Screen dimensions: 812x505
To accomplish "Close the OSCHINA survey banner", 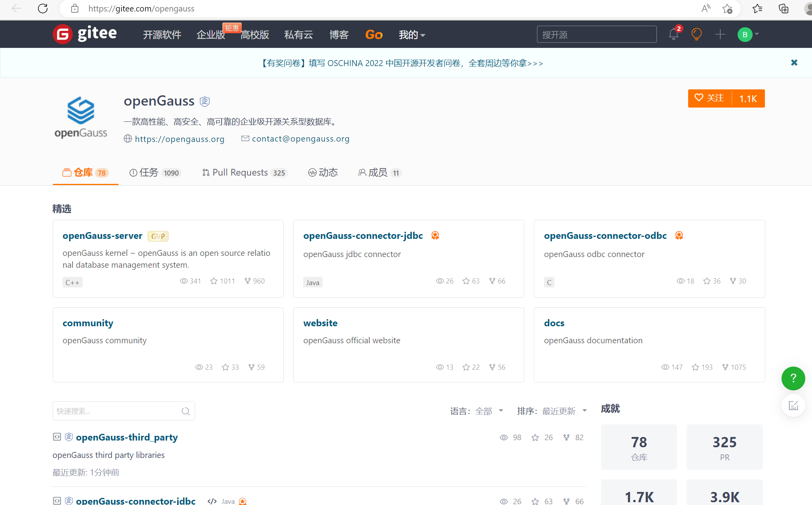I will [794, 62].
